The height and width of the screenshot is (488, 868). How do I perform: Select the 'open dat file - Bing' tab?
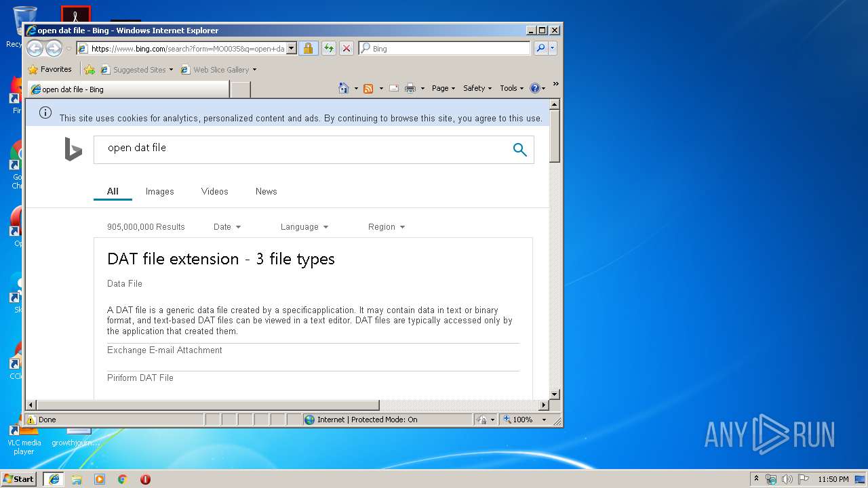click(x=129, y=89)
